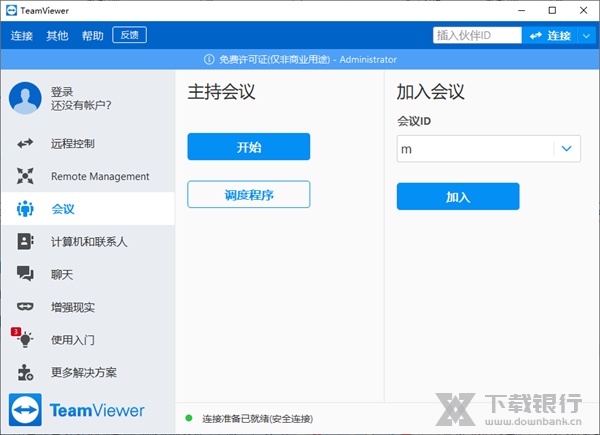Click the lightbulb getting started icon
This screenshot has height=435, width=600.
pyautogui.click(x=26, y=339)
